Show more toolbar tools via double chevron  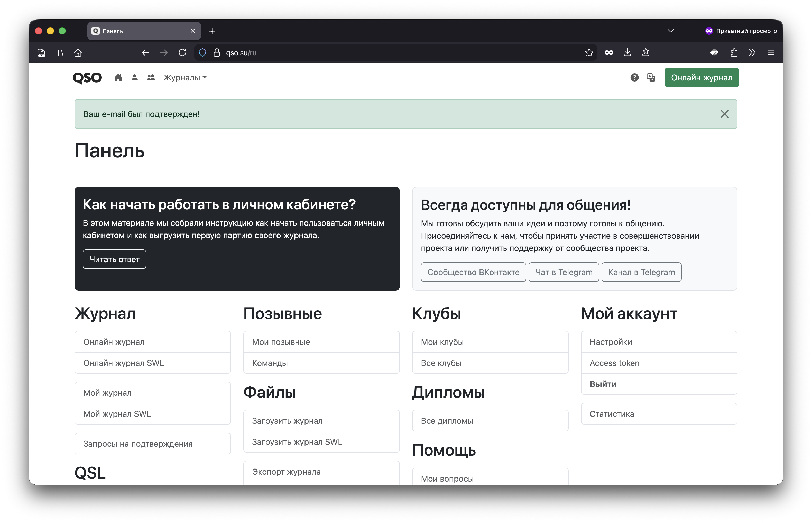752,53
